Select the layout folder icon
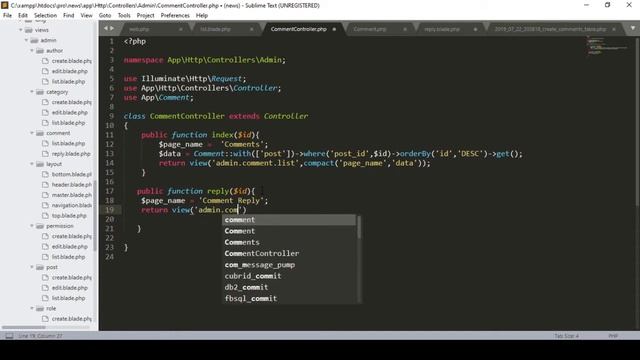Screen dimensions: 640x360 [x=40, y=164]
